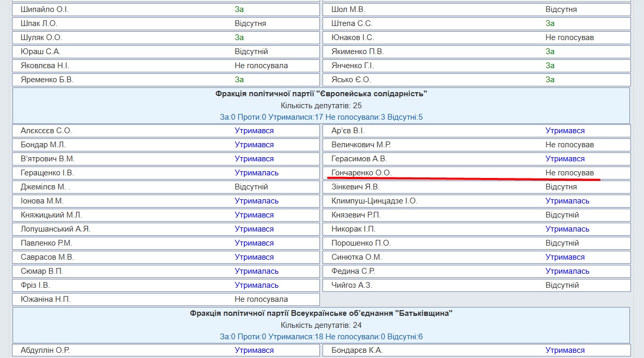Click the Якименко П.В. name
Viewport: 644px width, 358px height.
coord(357,52)
